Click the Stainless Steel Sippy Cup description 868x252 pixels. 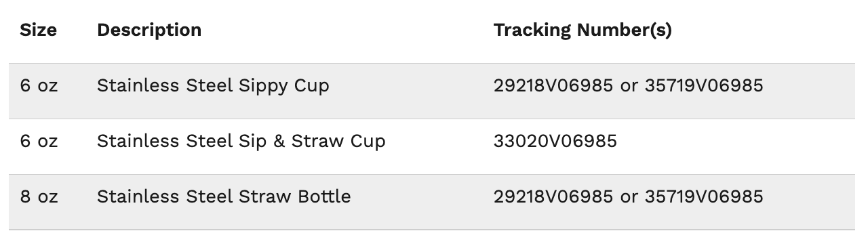[x=213, y=86]
